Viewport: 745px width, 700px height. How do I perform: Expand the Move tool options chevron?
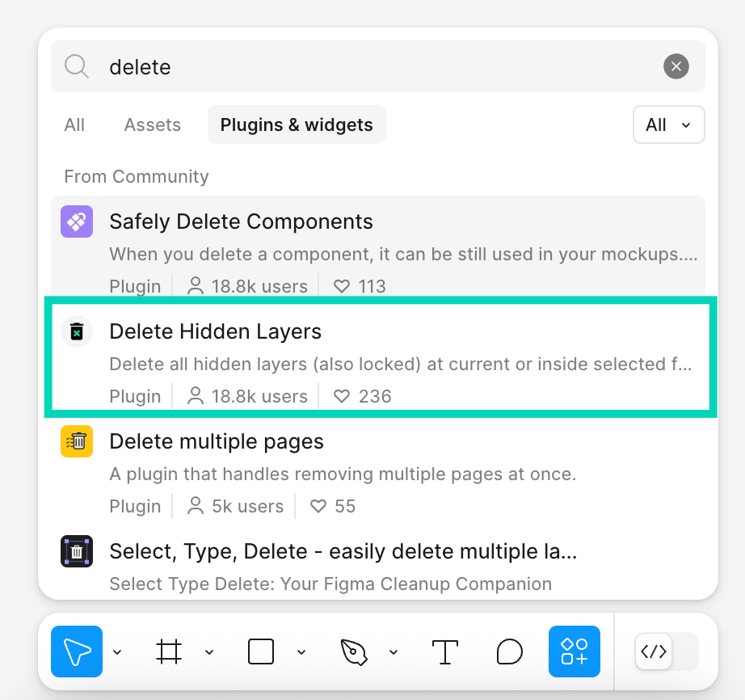pyautogui.click(x=117, y=652)
